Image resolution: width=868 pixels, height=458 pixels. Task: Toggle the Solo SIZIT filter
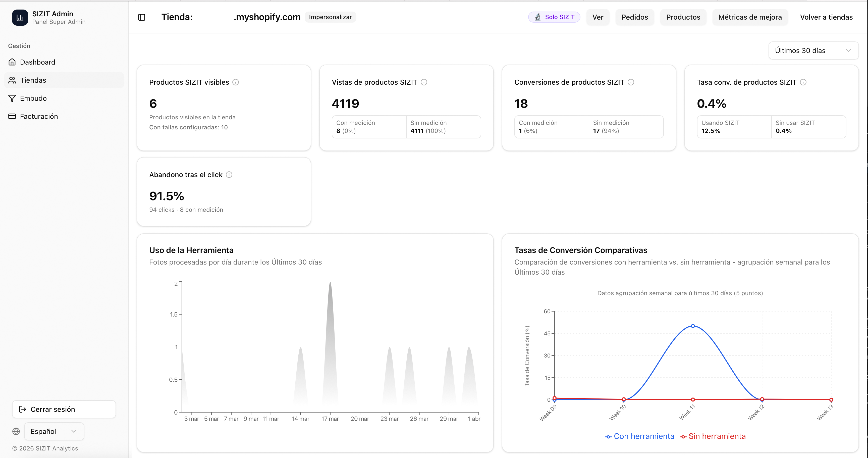point(554,17)
